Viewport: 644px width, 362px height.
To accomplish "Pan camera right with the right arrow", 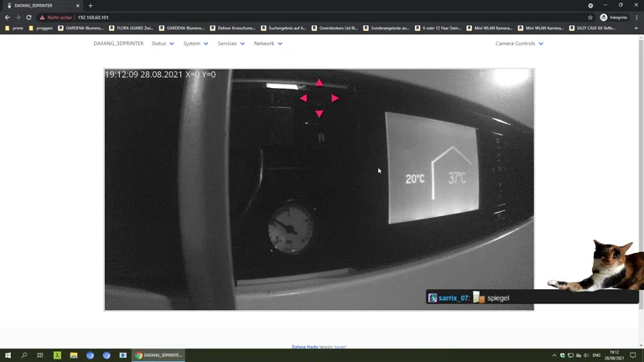I will tap(335, 98).
